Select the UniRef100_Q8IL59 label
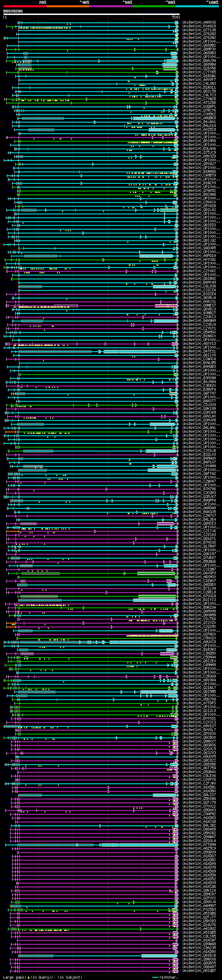 (199, 91)
